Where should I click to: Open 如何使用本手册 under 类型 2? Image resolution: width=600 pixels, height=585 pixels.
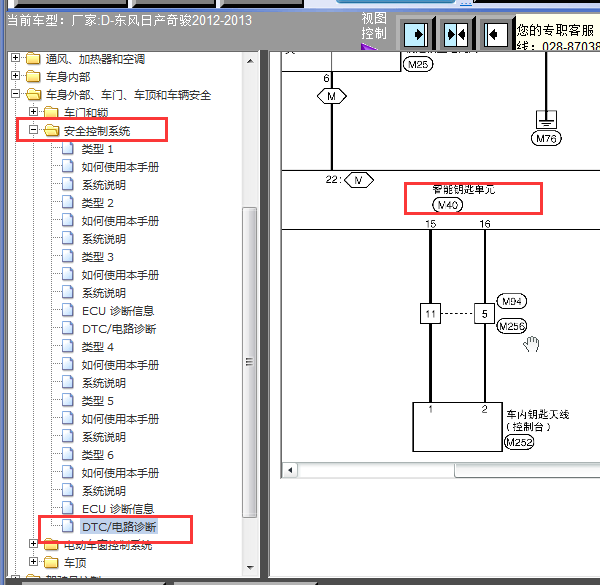[x=120, y=221]
